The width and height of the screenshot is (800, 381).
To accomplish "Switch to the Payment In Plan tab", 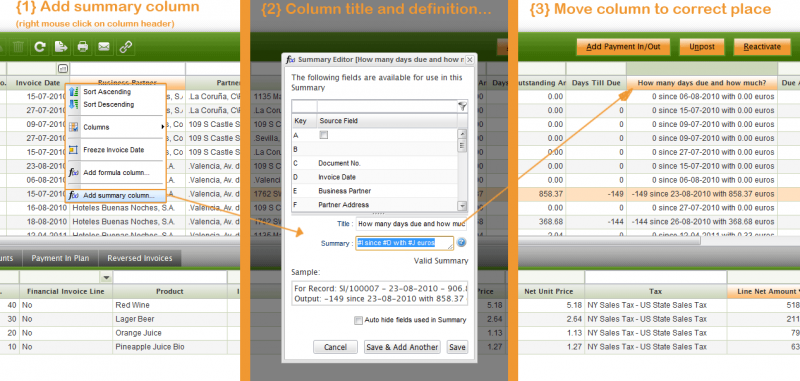I will click(60, 258).
